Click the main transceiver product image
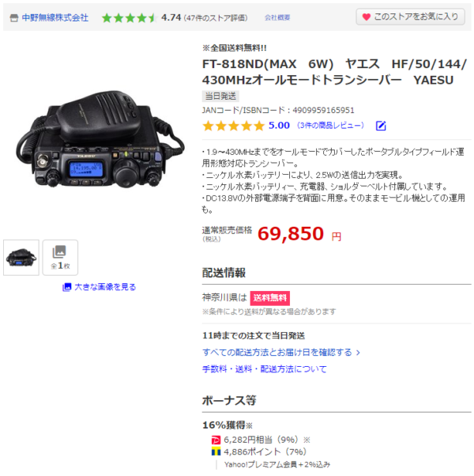The image size is (474, 476). click(100, 139)
